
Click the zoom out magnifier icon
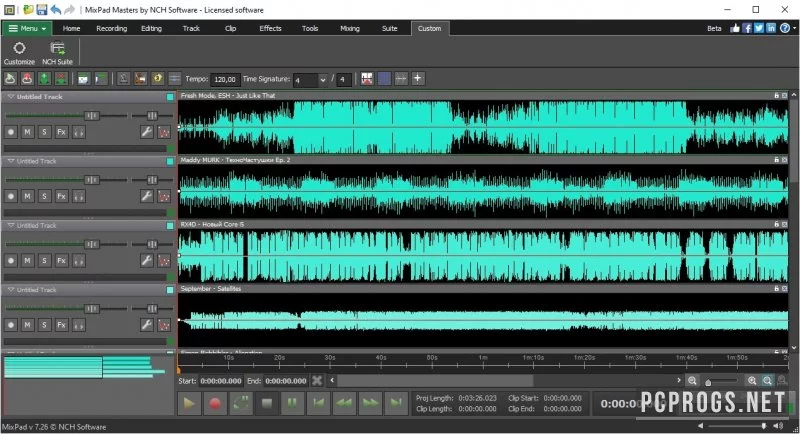click(x=692, y=380)
